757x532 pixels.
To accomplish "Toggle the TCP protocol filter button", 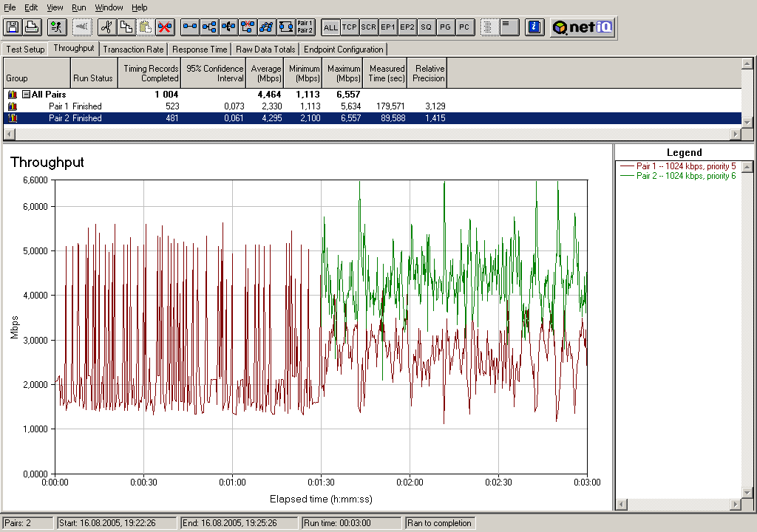I will tap(350, 27).
